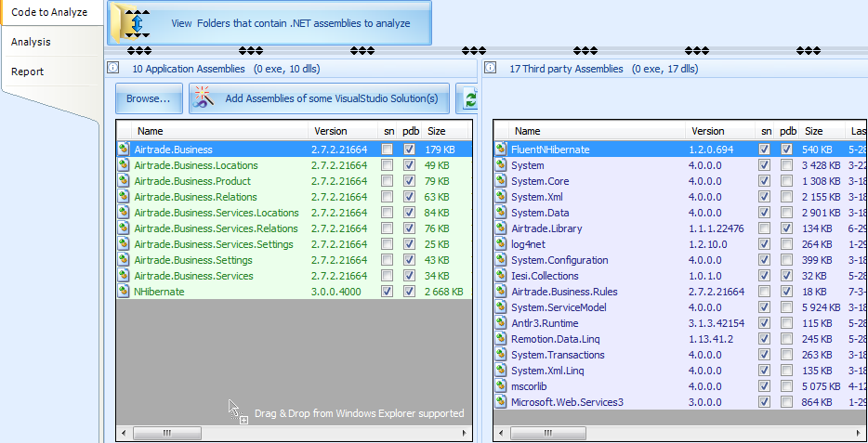868x443 pixels.
Task: Click the FluentNHibernate assembly icon
Action: [501, 150]
